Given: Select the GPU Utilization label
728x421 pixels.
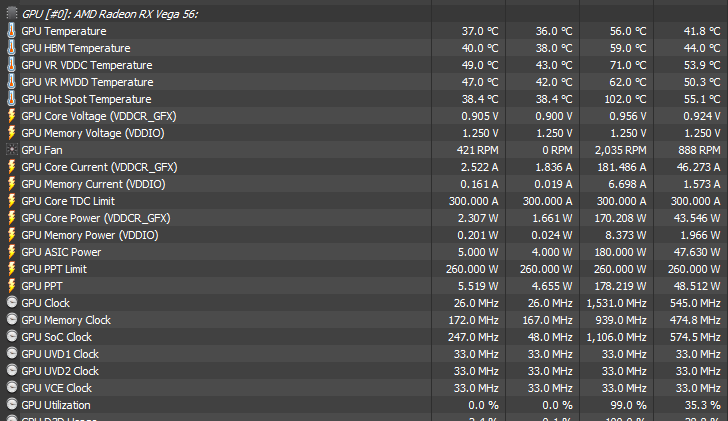Looking at the screenshot, I should [x=56, y=405].
